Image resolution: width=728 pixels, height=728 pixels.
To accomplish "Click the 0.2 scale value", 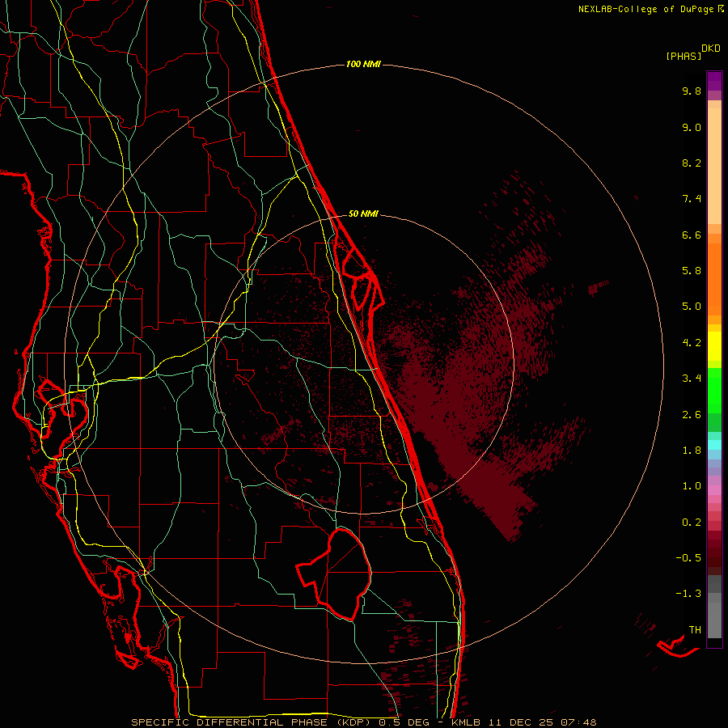I will [x=692, y=523].
